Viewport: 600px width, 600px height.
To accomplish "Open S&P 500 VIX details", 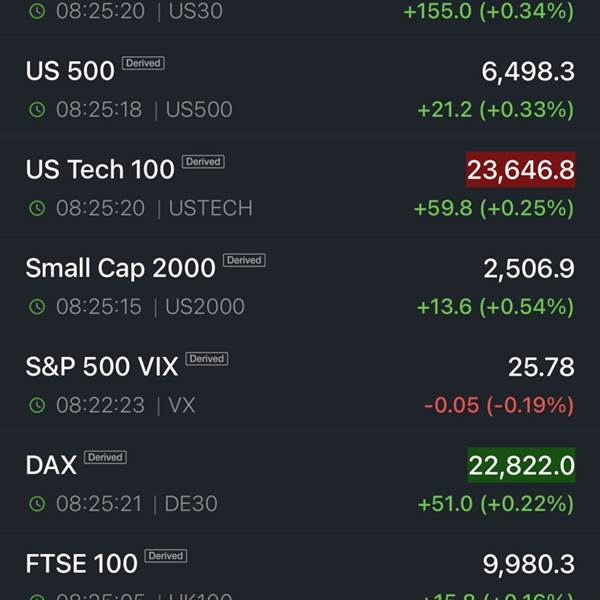I will click(101, 366).
